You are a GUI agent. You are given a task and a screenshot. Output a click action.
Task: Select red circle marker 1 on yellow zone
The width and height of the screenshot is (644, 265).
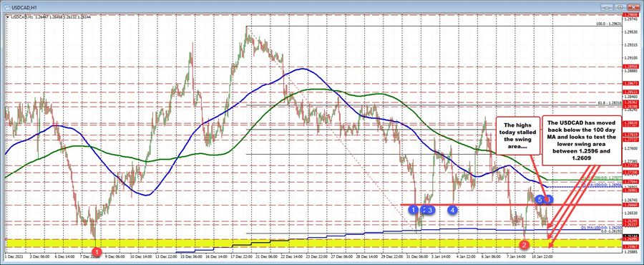click(96, 250)
